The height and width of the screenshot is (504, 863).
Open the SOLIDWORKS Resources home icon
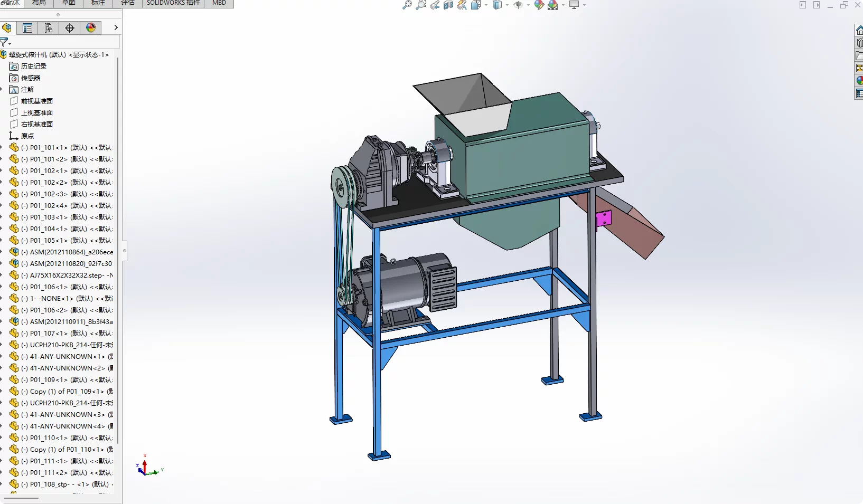click(859, 30)
